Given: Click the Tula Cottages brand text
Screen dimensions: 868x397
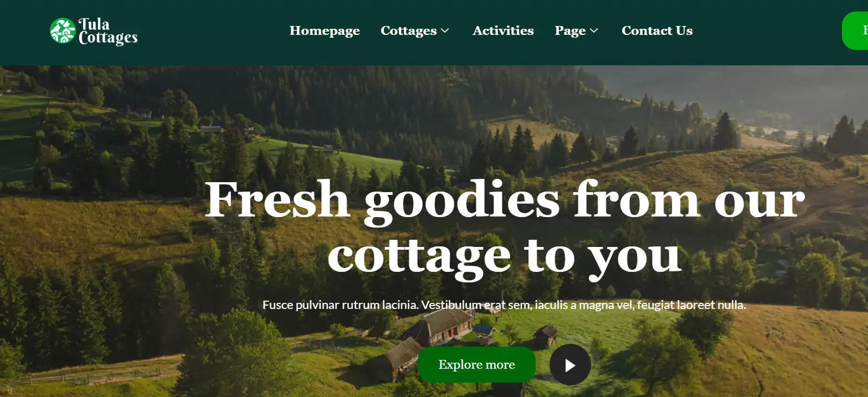Looking at the screenshot, I should [108, 32].
